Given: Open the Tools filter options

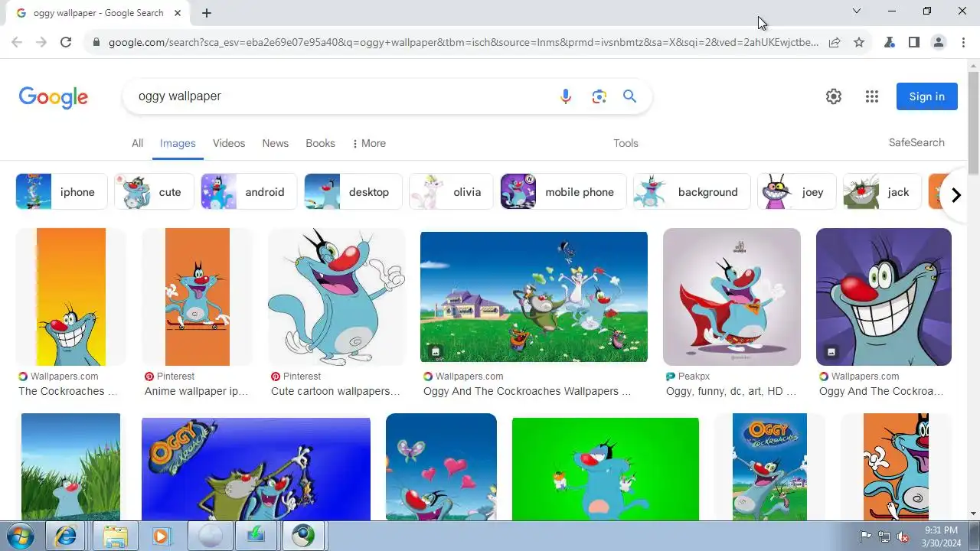Looking at the screenshot, I should pyautogui.click(x=626, y=143).
